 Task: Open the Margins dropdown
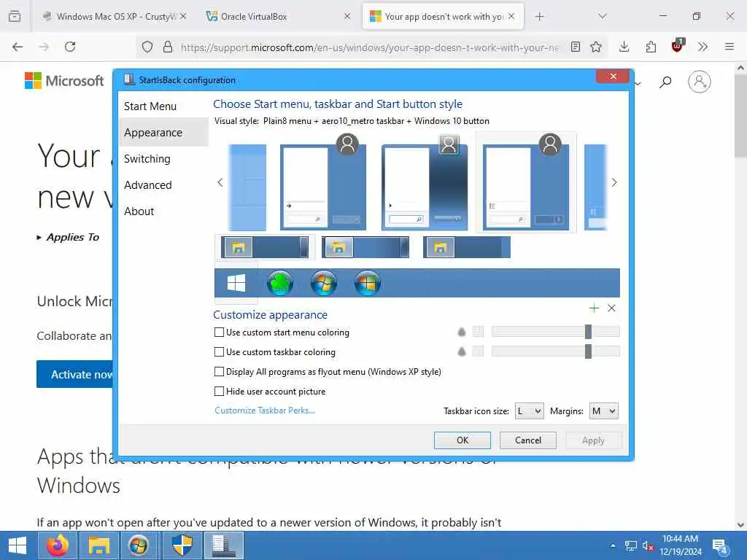click(x=603, y=411)
